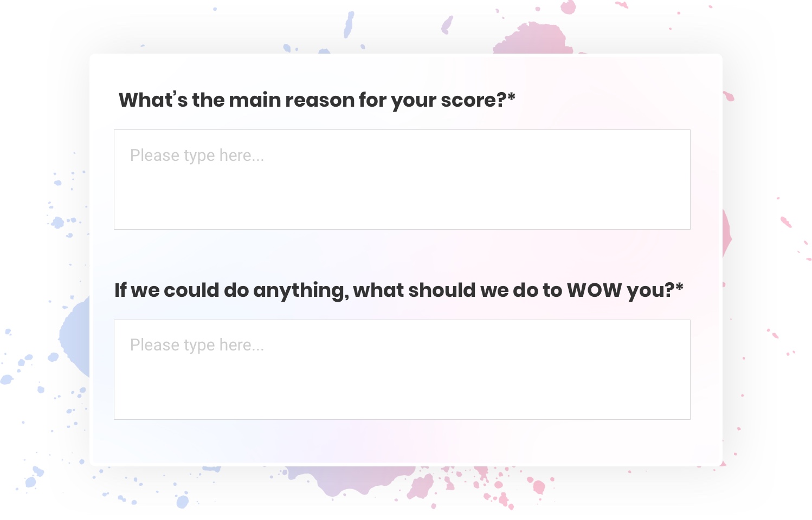The image size is (812, 520).
Task: Select the question about what would WOW you
Action: click(x=398, y=290)
